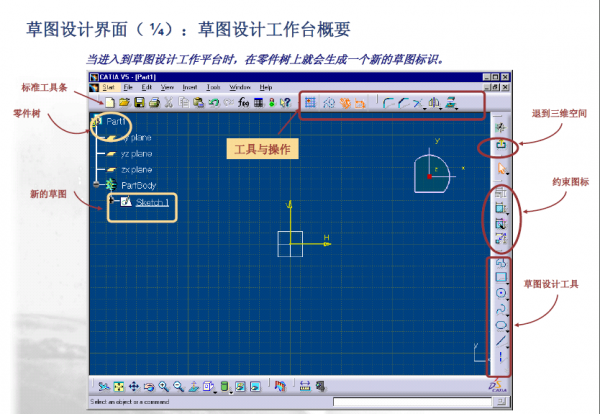This screenshot has height=414, width=600.
Task: Open the Start menu
Action: point(108,87)
